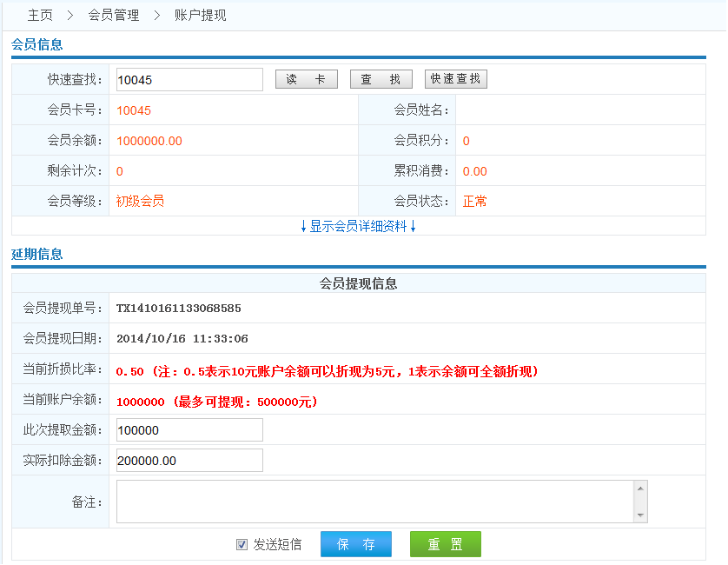Screen dimensions: 728x565
Task: Go to 主页 in the breadcrumb
Action: (40, 16)
